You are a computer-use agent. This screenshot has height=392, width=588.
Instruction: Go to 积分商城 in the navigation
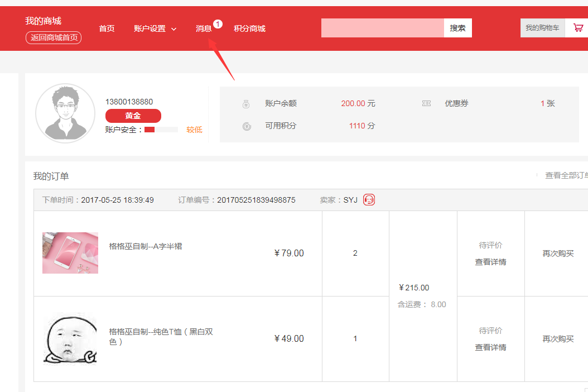[249, 28]
